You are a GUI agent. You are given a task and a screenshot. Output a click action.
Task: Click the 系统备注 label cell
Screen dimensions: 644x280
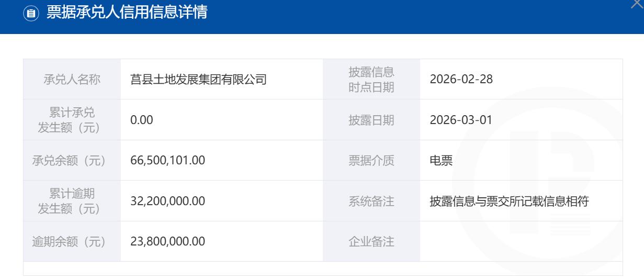371,201
